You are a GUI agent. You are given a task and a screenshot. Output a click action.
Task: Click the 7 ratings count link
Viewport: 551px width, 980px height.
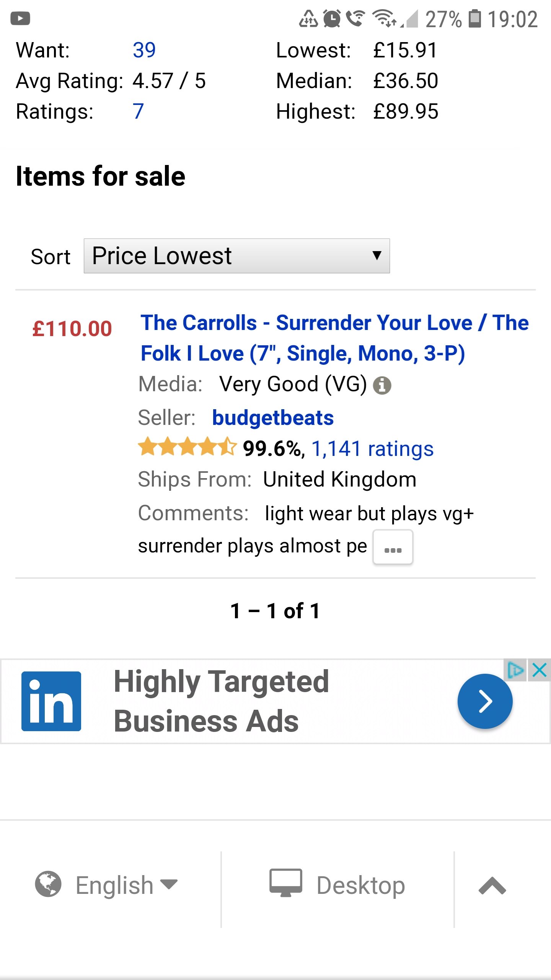[x=138, y=111]
